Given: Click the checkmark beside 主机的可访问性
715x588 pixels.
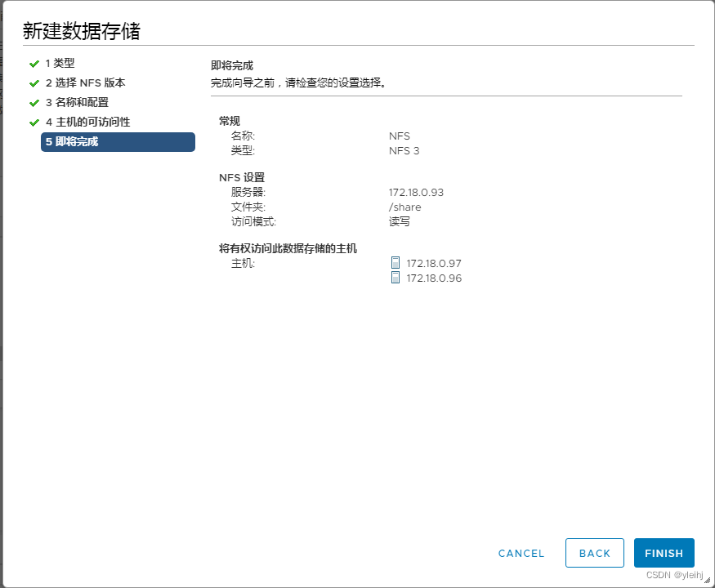Looking at the screenshot, I should click(34, 122).
